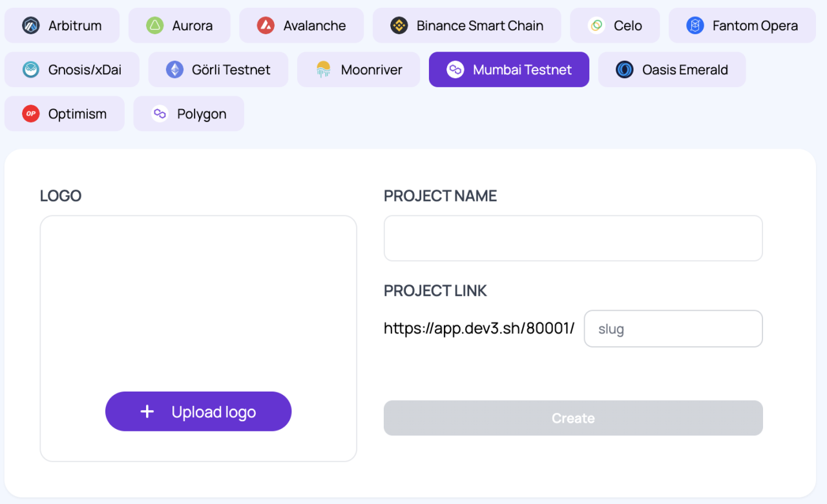Toggle the Gnosis/xDai network chip
This screenshot has height=504, width=827.
(72, 69)
